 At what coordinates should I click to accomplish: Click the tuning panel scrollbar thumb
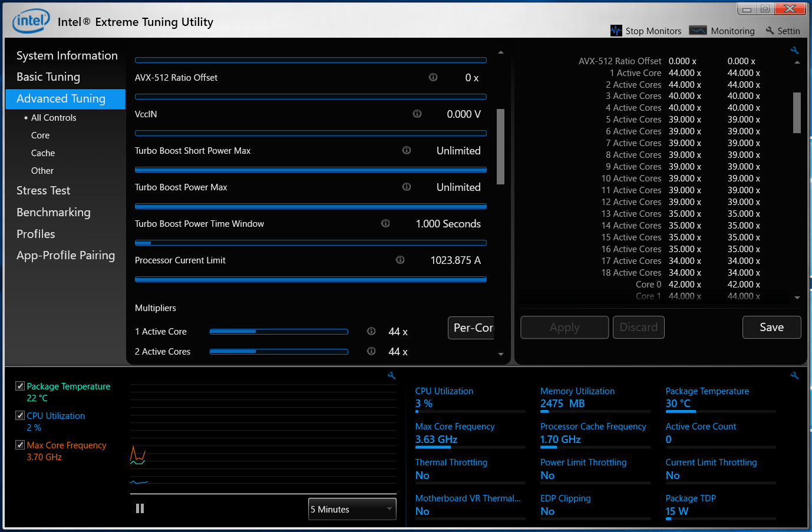click(501, 147)
